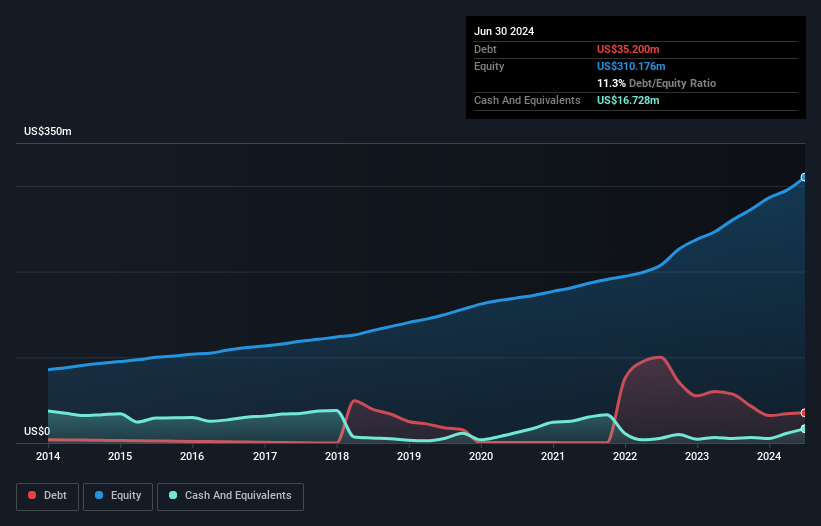Select the 2022 x-axis label

(x=625, y=456)
